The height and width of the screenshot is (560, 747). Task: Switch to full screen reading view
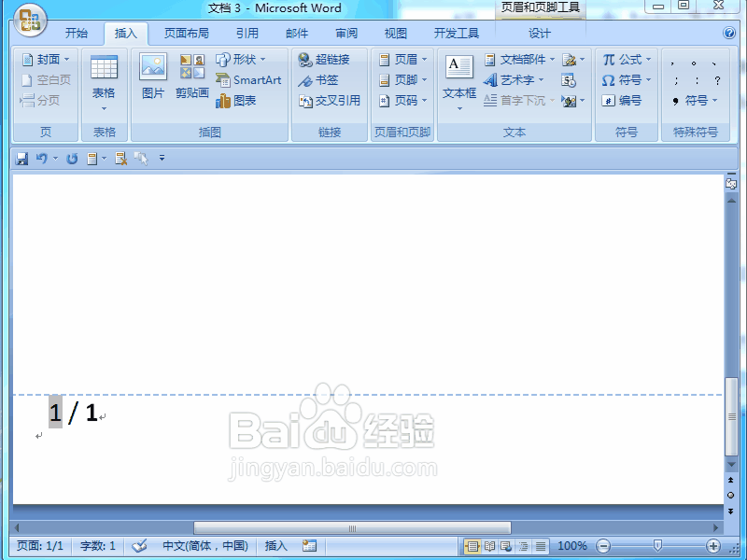coord(489,546)
